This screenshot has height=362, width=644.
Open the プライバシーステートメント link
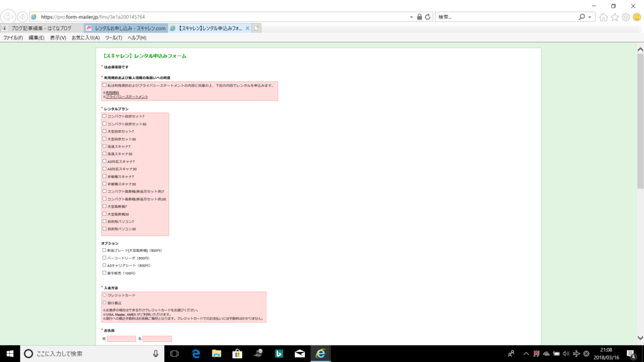(127, 96)
